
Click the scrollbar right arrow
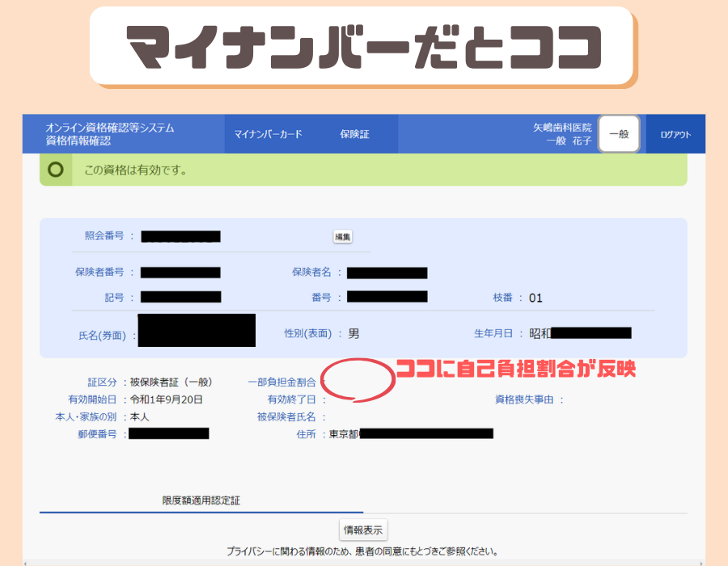[x=700, y=562]
